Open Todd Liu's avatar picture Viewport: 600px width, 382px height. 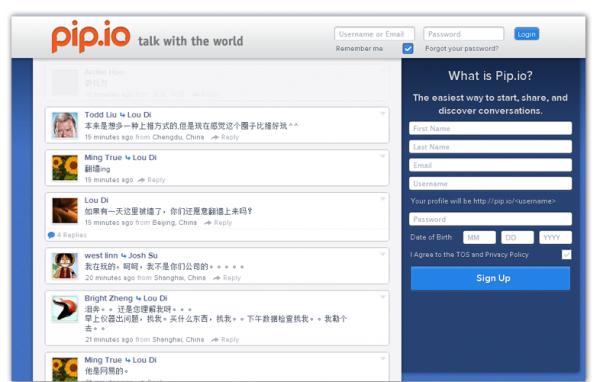pyautogui.click(x=65, y=125)
